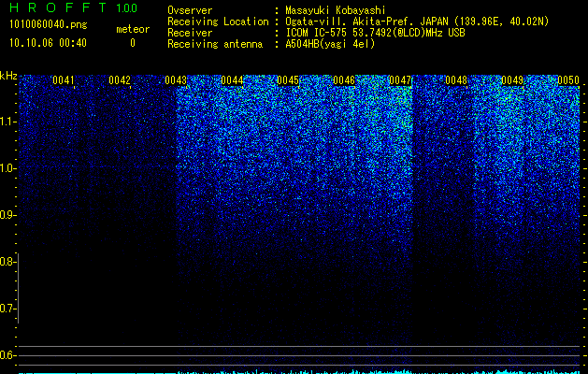Click the Receiver field label
588x374 pixels.
pos(190,33)
